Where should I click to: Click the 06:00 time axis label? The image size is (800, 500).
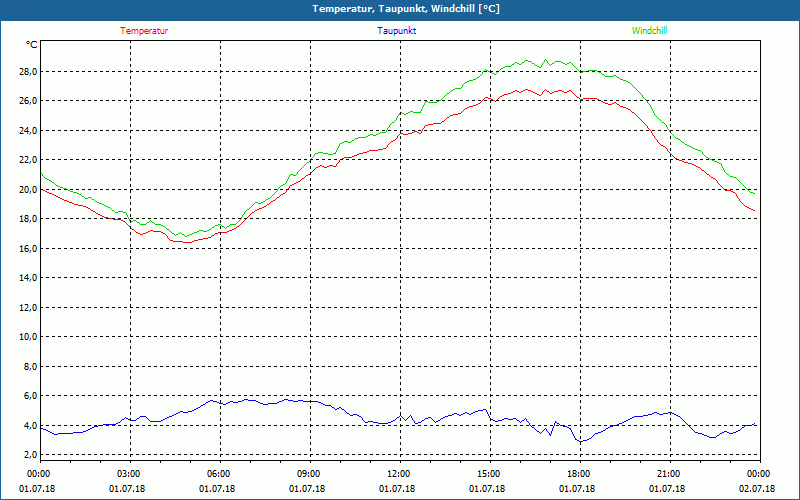220,474
